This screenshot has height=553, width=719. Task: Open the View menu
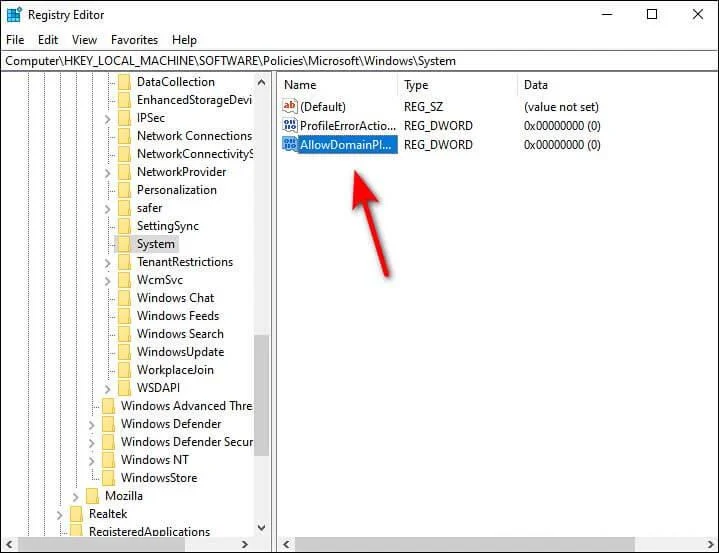point(84,40)
